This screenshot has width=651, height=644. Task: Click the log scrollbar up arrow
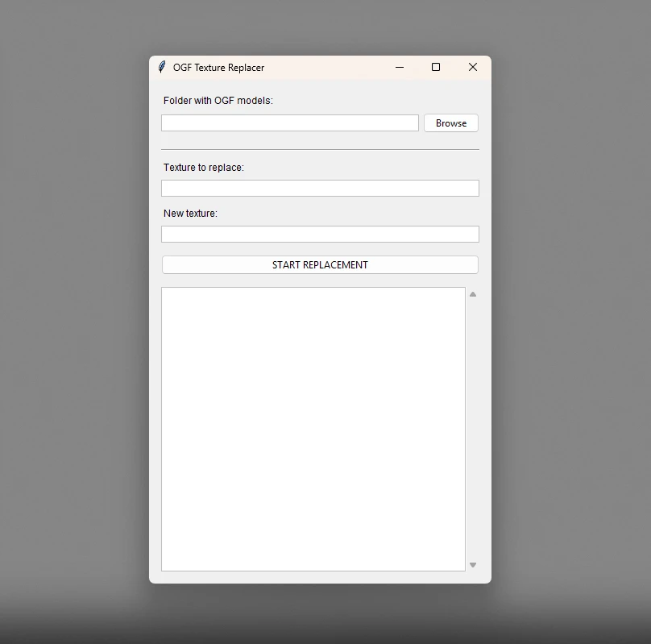coord(472,294)
